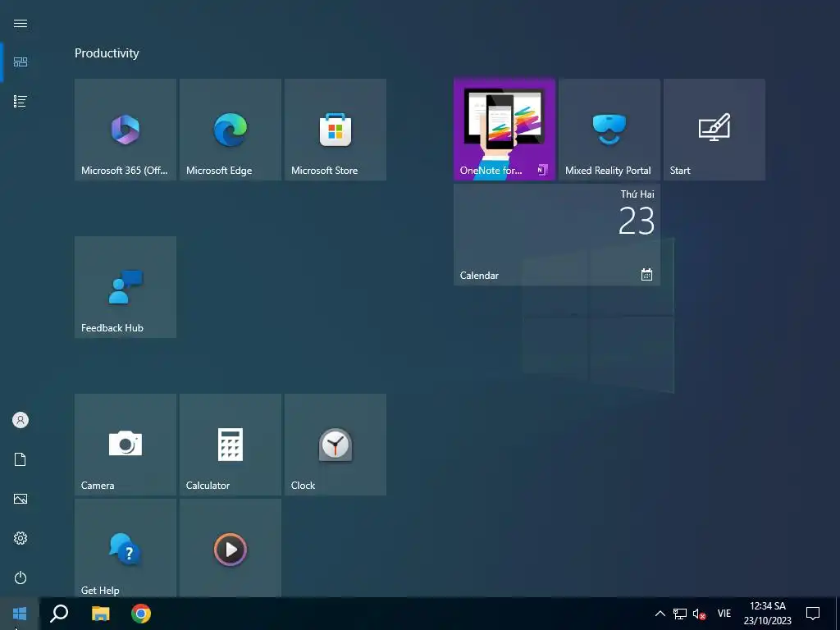Open the Pictures folder shortcut
Image resolution: width=840 pixels, height=630 pixels.
(21, 499)
